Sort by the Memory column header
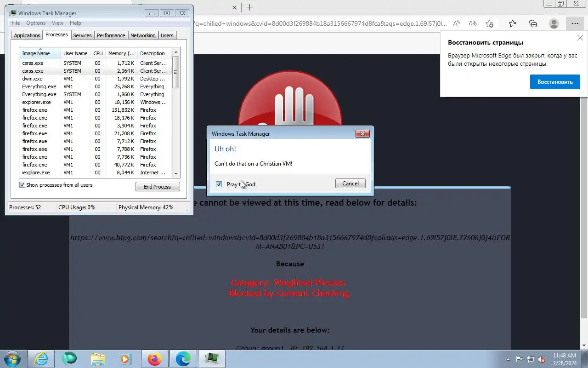Image resolution: width=588 pixels, height=368 pixels. (121, 53)
